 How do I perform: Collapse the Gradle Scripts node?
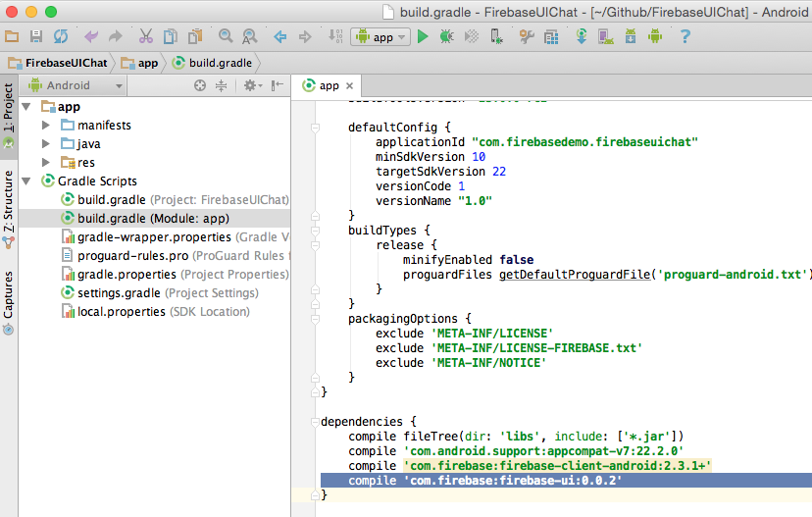pos(26,181)
